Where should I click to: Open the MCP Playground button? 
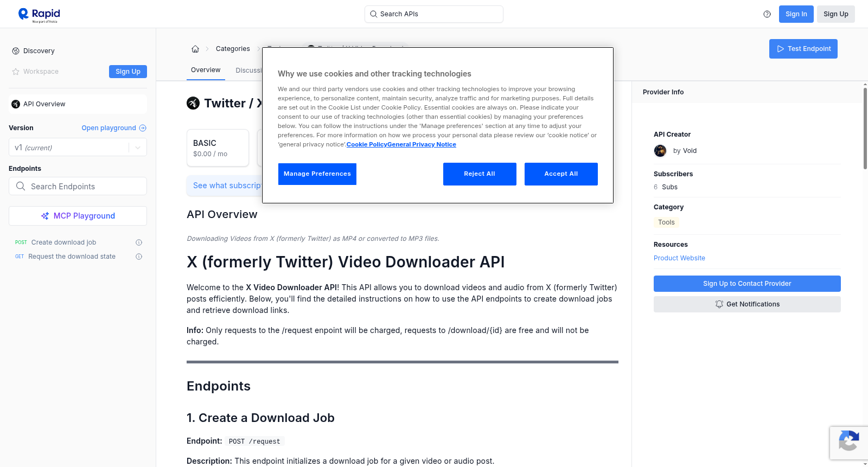(x=78, y=216)
